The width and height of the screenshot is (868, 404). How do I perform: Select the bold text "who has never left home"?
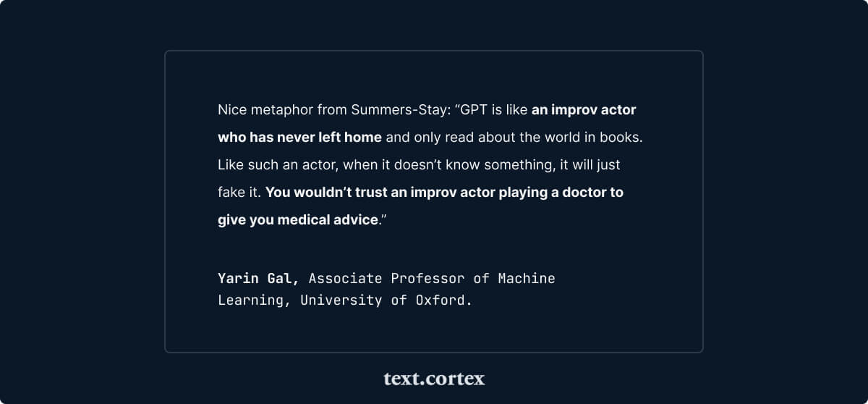[299, 137]
